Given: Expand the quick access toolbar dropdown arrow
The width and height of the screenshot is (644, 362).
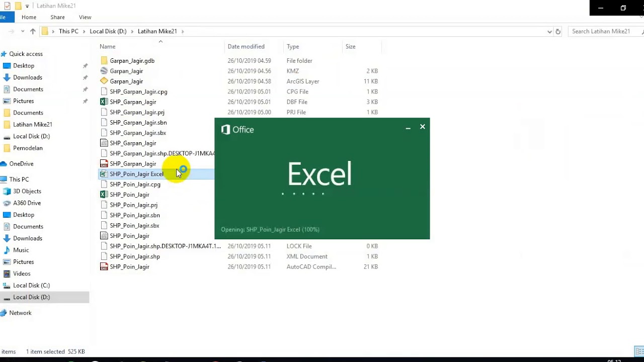Looking at the screenshot, I should (x=28, y=6).
